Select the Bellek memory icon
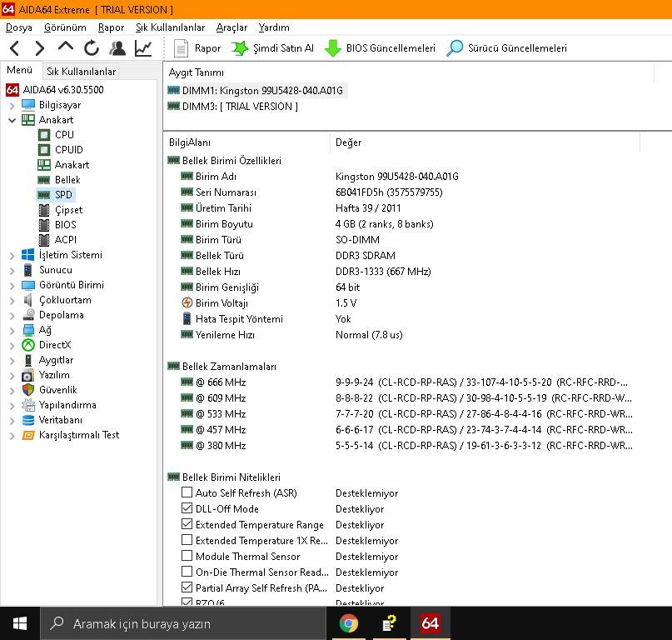This screenshot has width=672, height=640. tap(43, 180)
